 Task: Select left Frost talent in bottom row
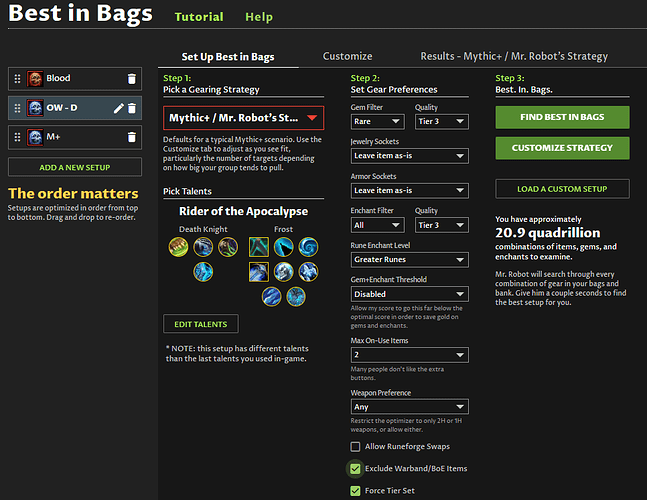[271, 297]
